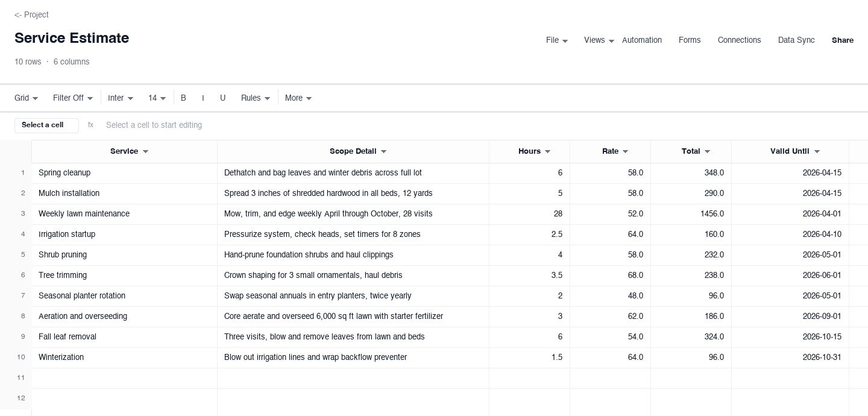Open Automation
This screenshot has height=416, width=868.
click(x=642, y=40)
